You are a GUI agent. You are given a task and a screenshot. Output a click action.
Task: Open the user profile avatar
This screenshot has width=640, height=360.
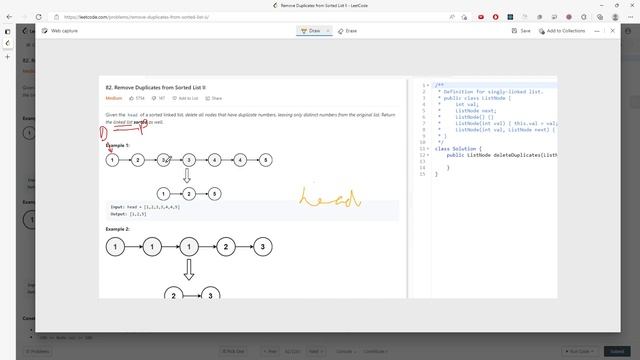point(615,17)
